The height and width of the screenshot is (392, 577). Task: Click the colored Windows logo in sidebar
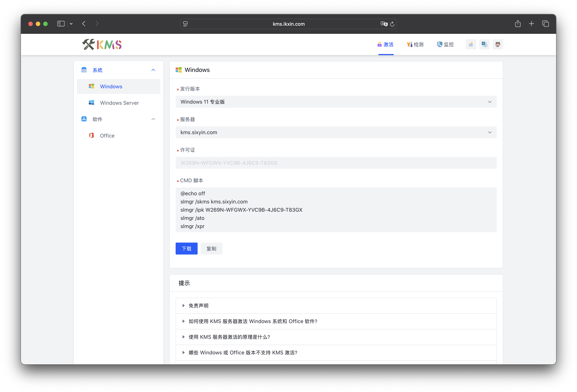(x=91, y=86)
